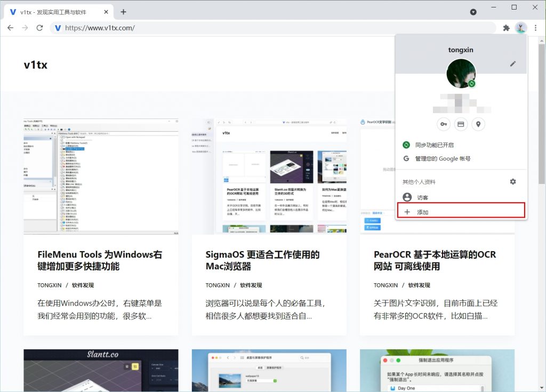The height and width of the screenshot is (392, 546).
Task: Click the FileMenu Tools article excerpt text
Action: (x=100, y=309)
